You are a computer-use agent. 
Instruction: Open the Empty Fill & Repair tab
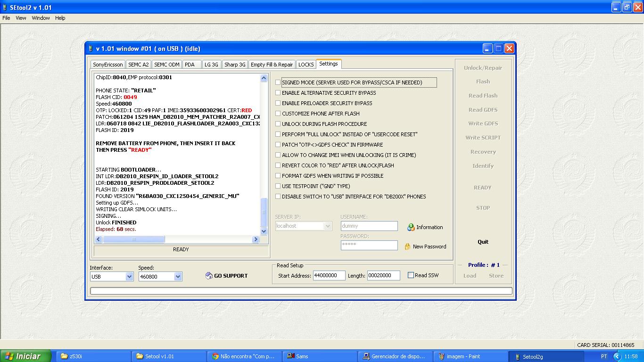point(272,65)
